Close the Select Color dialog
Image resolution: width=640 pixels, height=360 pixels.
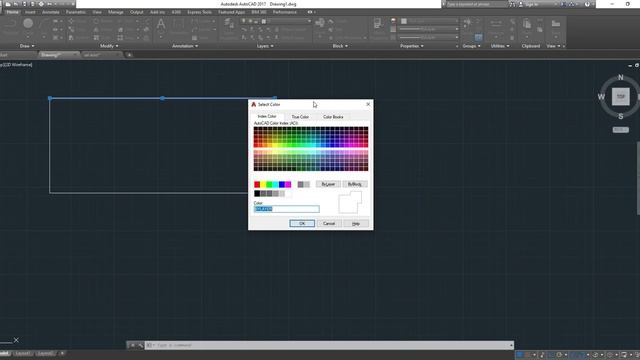pos(368,104)
